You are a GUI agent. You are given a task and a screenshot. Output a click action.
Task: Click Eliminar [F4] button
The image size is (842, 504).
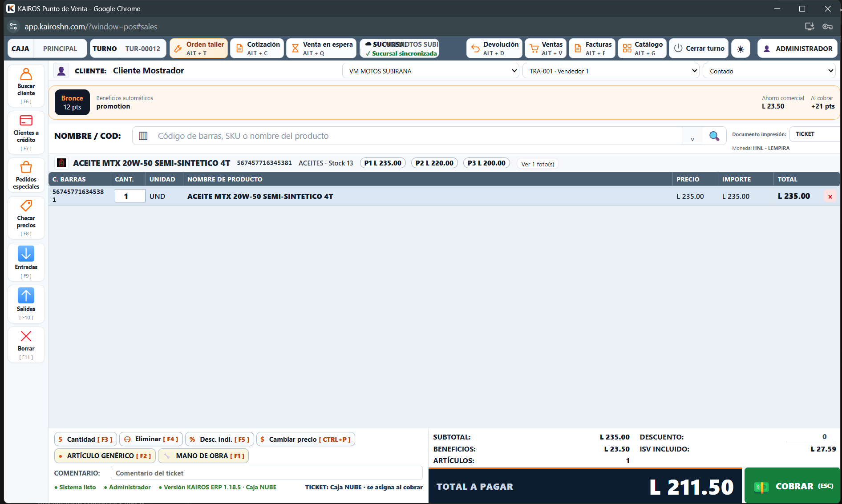click(151, 439)
